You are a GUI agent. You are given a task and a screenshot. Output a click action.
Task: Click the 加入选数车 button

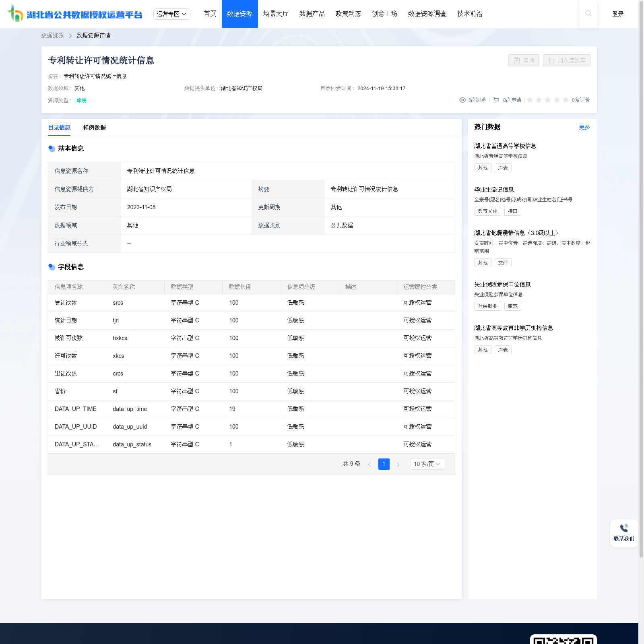click(x=566, y=60)
